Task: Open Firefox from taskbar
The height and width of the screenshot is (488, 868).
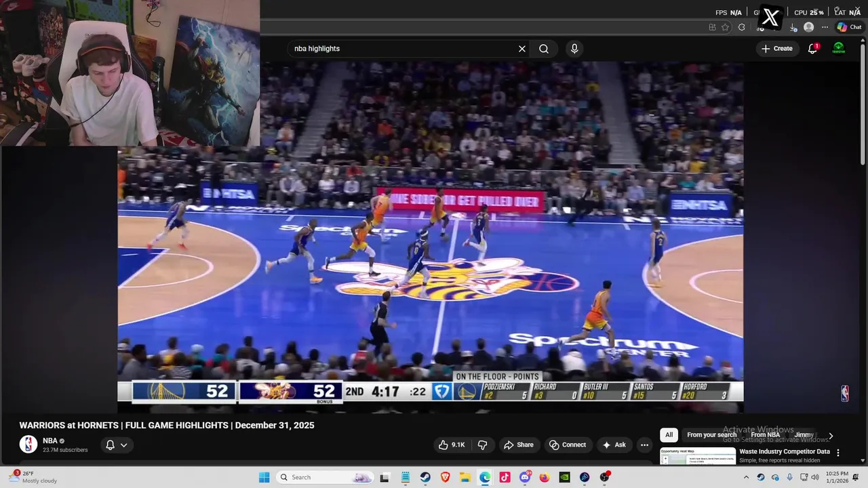Action: 545,477
